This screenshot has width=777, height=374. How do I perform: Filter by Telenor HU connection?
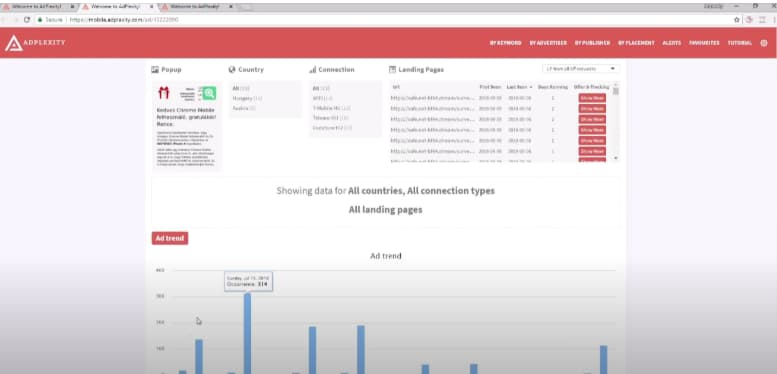click(x=330, y=118)
